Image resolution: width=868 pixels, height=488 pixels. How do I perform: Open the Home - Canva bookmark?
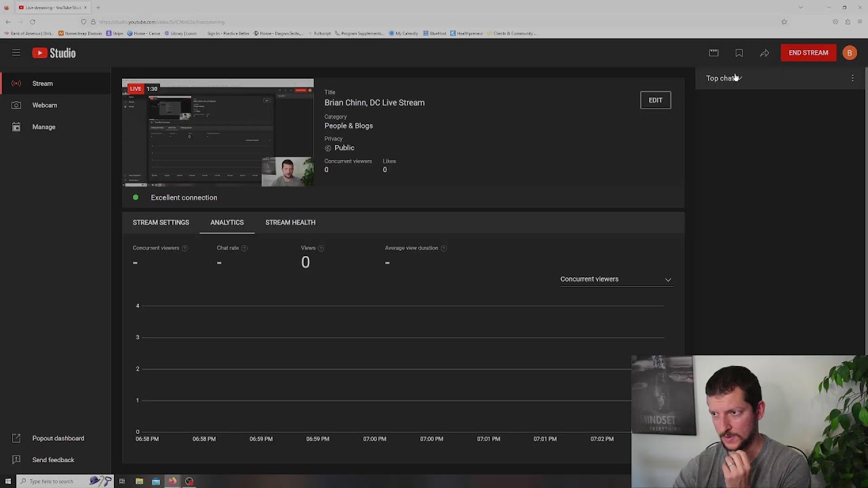[144, 33]
